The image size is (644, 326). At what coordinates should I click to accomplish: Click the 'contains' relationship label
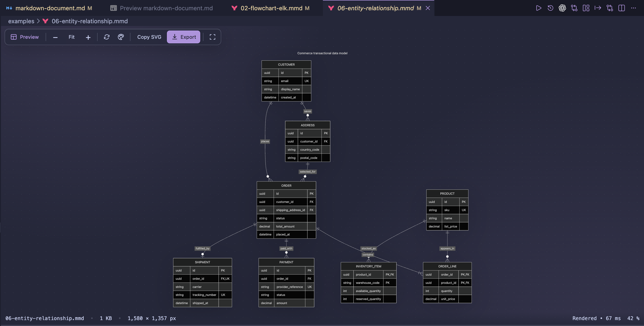368,254
